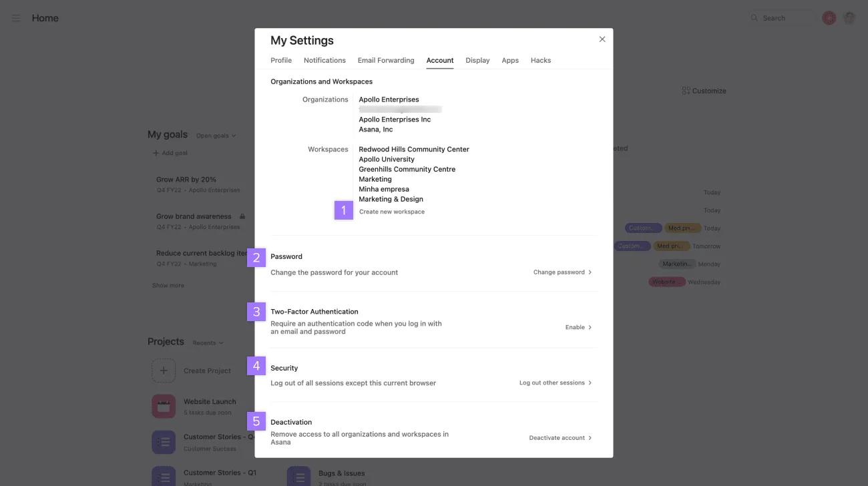This screenshot has width=868, height=486.
Task: Click the Customize icon button
Action: pos(686,91)
